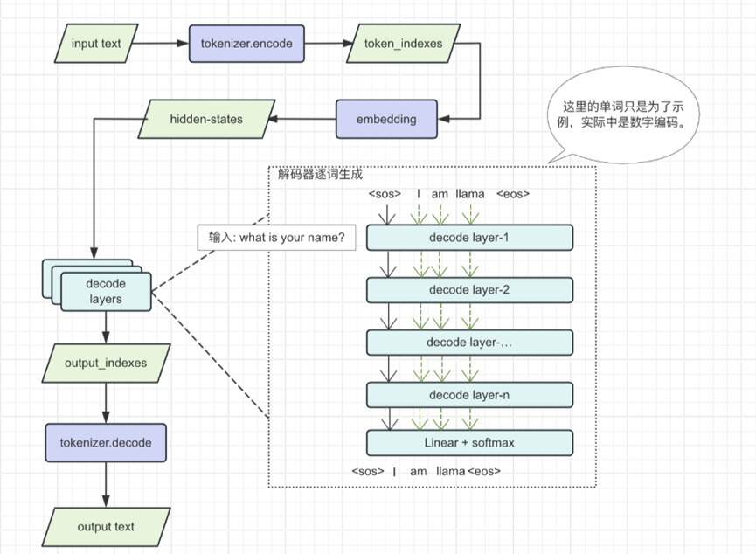
Task: Select the 'decode layer-1' block
Action: [x=469, y=238]
